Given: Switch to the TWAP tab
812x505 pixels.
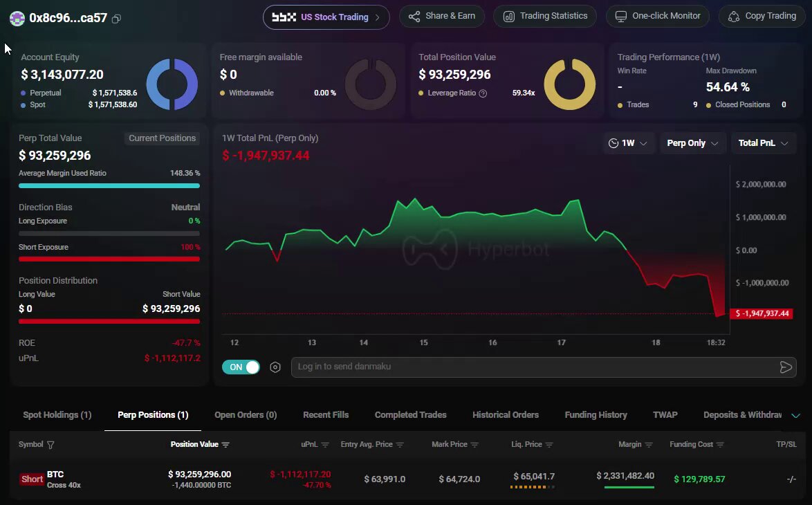Looking at the screenshot, I should tap(665, 415).
